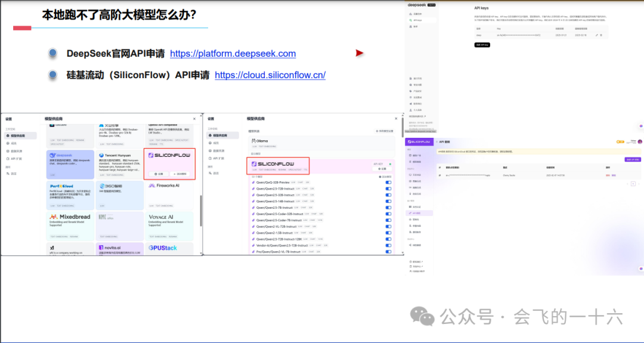Select API keys in DeepSeek sidebar
Viewport: 644px width, 343px height.
click(x=422, y=20)
